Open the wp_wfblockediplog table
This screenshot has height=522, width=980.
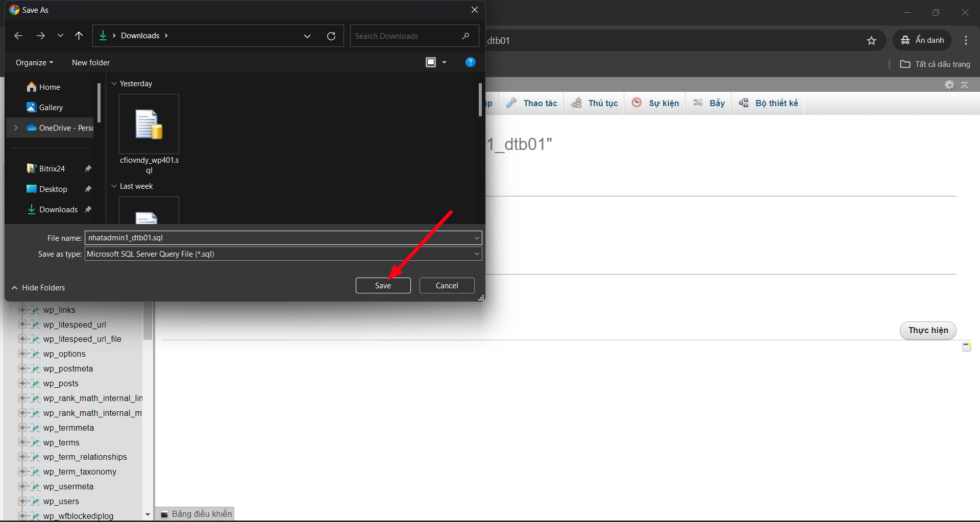pos(78,516)
